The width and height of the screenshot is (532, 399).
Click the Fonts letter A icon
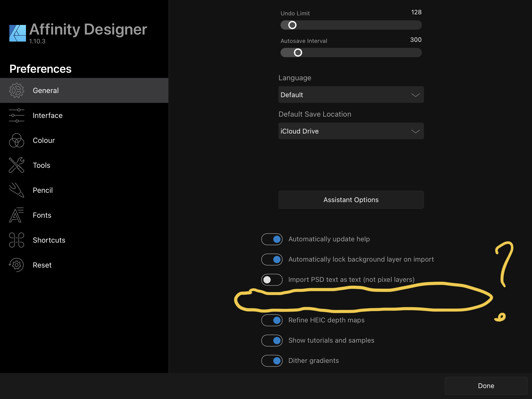point(17,215)
